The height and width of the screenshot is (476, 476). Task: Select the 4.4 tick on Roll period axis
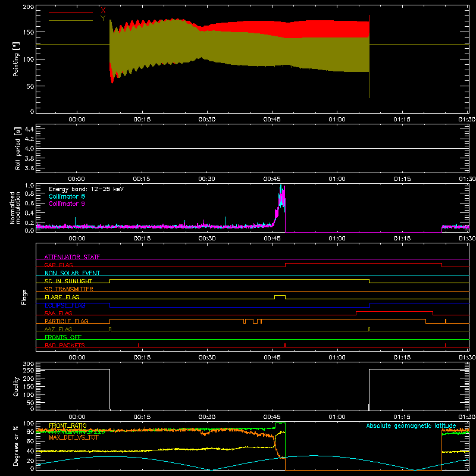[29, 129]
